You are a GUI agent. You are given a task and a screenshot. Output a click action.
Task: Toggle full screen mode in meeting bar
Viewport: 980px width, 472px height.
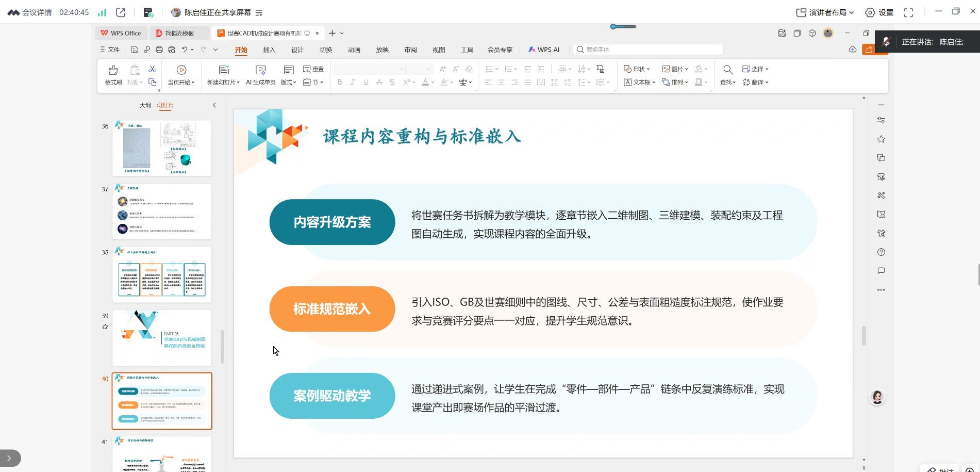point(908,12)
